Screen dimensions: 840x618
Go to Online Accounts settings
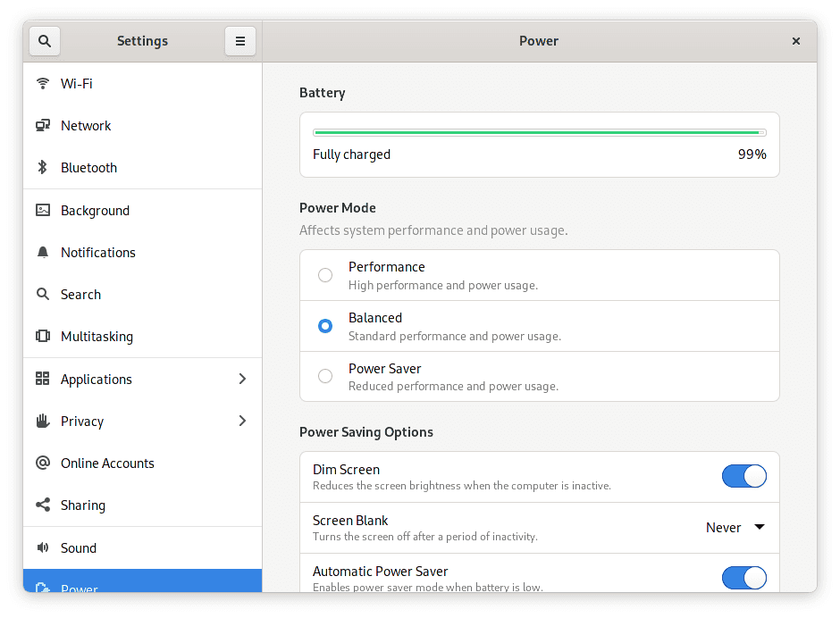click(x=107, y=463)
